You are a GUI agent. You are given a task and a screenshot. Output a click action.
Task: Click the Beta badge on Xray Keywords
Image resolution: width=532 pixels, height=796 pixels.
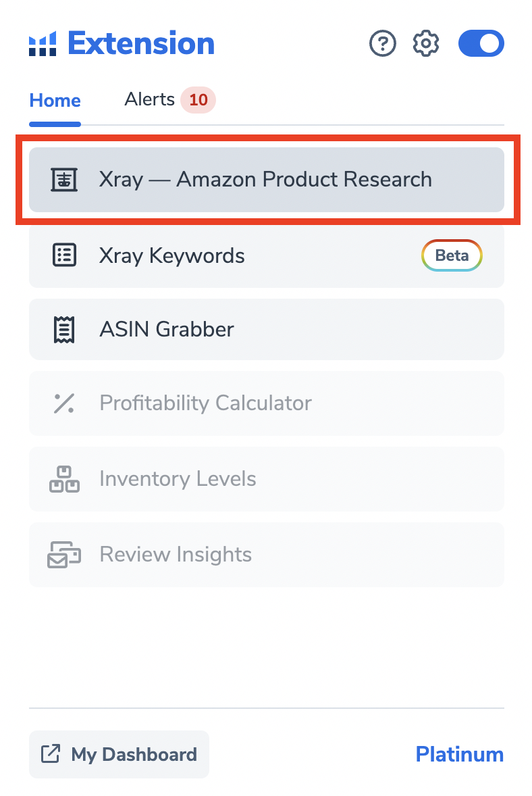point(452,255)
